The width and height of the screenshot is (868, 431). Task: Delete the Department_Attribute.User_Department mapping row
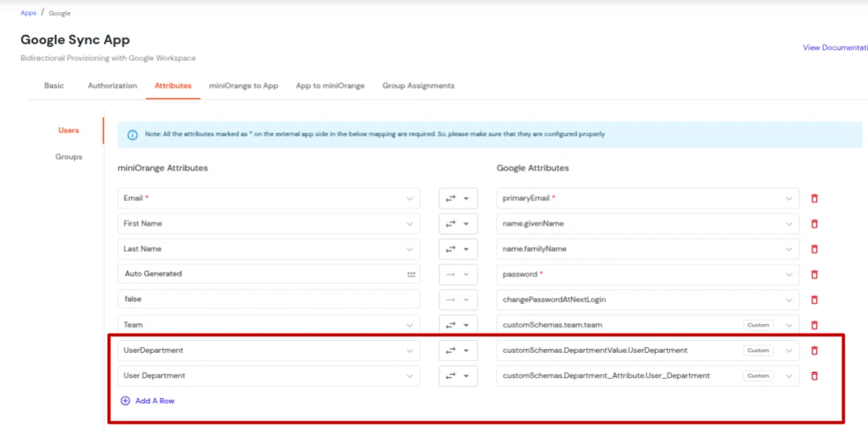tap(814, 376)
